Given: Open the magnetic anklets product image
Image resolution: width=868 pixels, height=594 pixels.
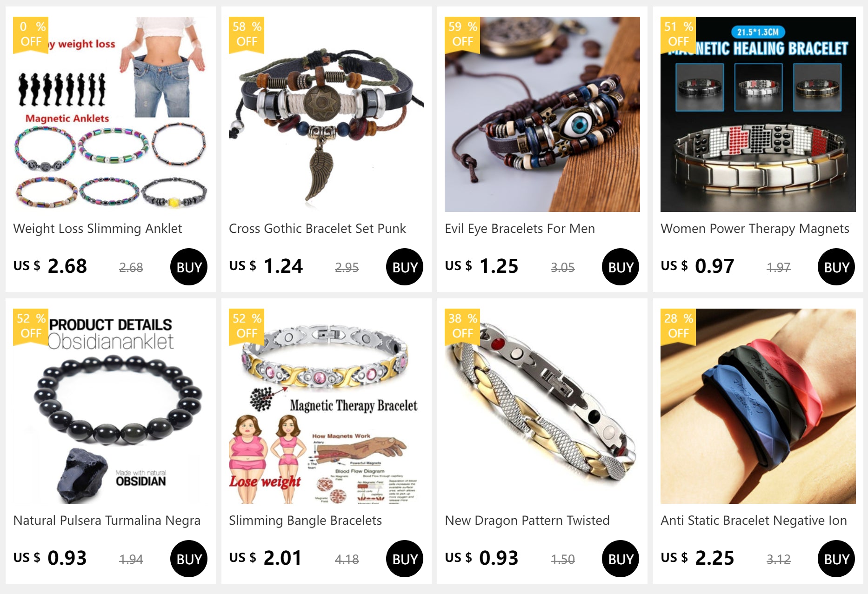Looking at the screenshot, I should [x=111, y=114].
